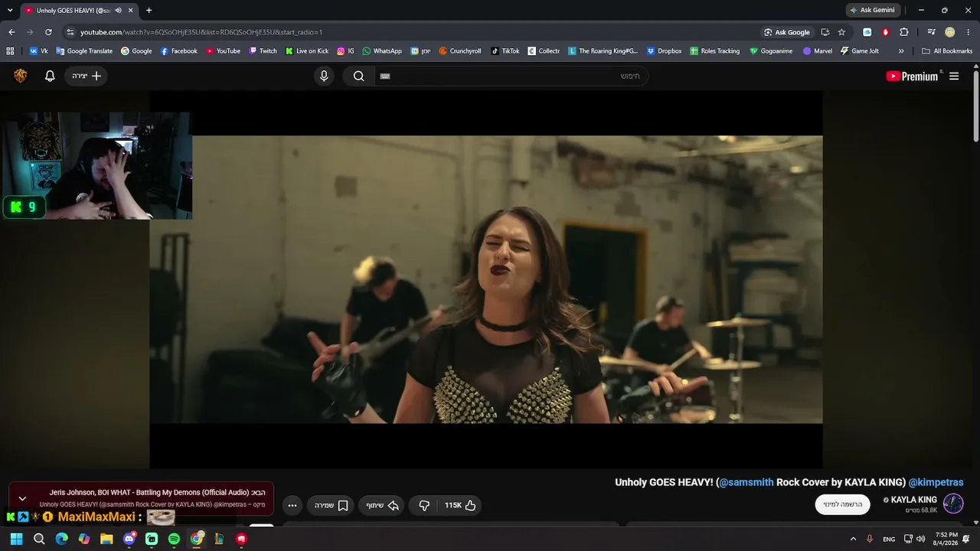980x551 pixels.
Task: Mute the tab via speaker icon
Action: tap(118, 11)
